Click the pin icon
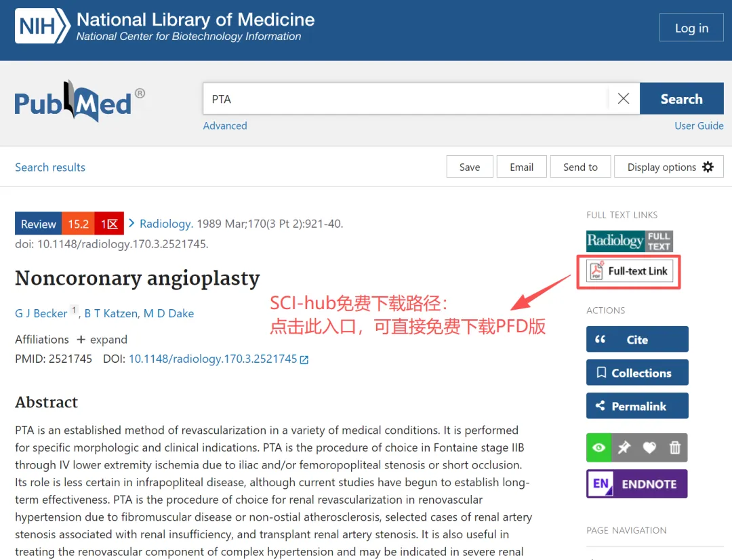 624,447
